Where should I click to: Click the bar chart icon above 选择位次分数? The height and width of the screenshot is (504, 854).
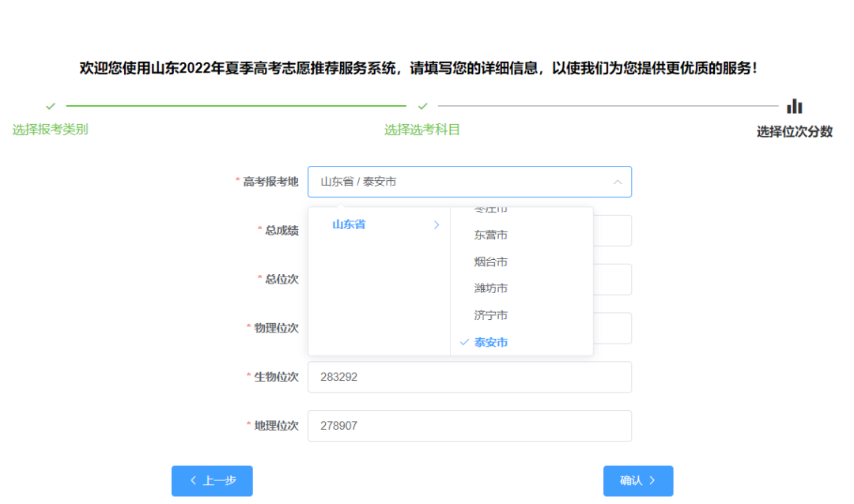(x=793, y=105)
